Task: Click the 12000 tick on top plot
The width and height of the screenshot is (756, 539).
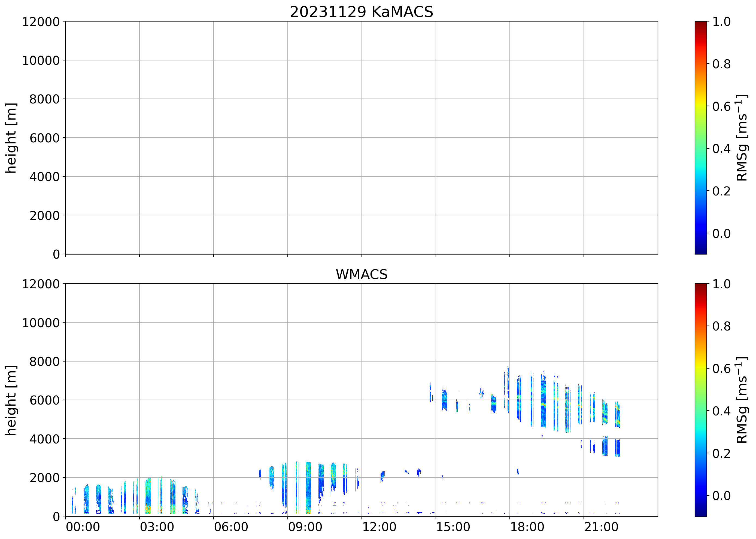Action: [41, 22]
